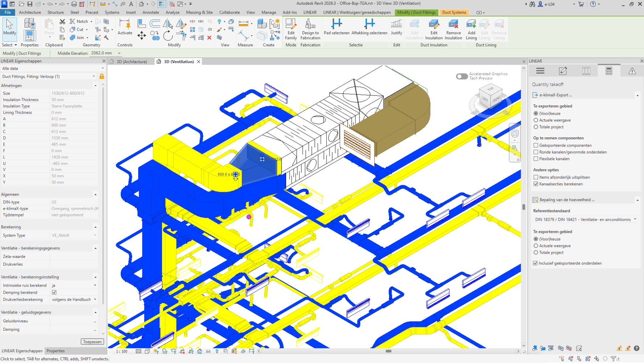Enable Flexibele kanalen checkbox
The width and height of the screenshot is (644, 363).
pos(536,159)
